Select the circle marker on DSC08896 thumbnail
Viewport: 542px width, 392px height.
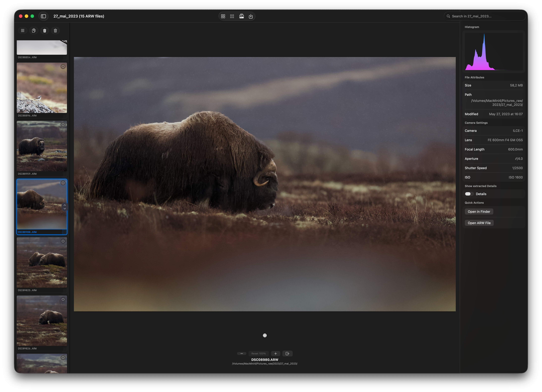(x=63, y=67)
